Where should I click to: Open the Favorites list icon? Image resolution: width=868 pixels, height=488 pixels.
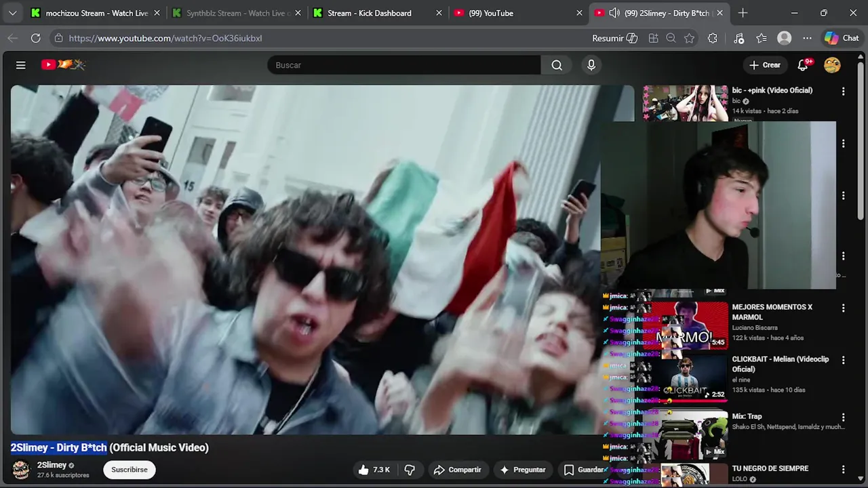click(762, 38)
